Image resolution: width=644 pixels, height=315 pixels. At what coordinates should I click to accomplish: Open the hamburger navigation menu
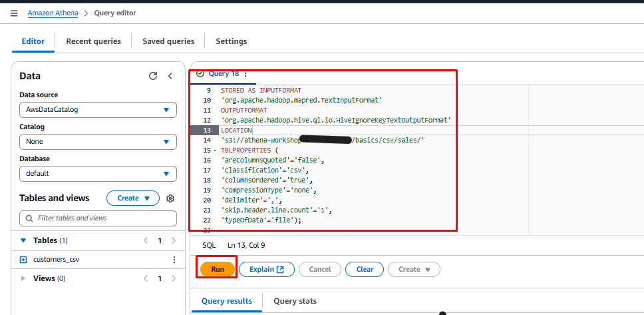[14, 13]
